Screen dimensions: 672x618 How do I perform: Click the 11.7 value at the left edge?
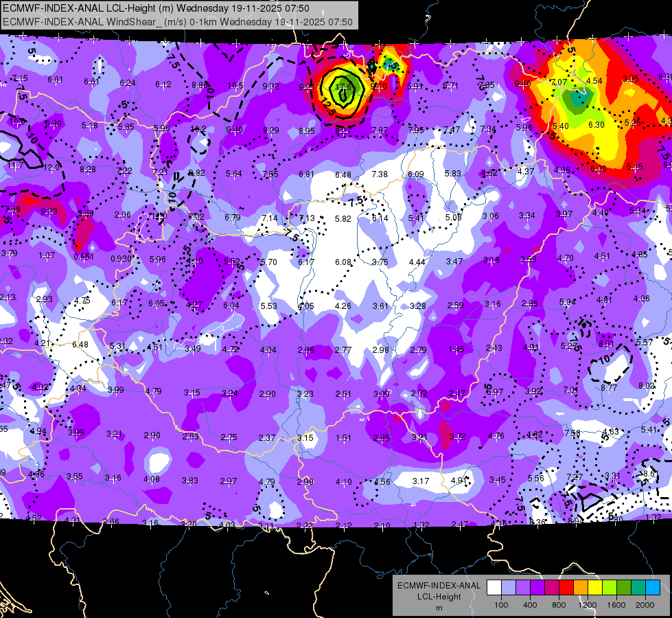pyautogui.click(x=15, y=165)
